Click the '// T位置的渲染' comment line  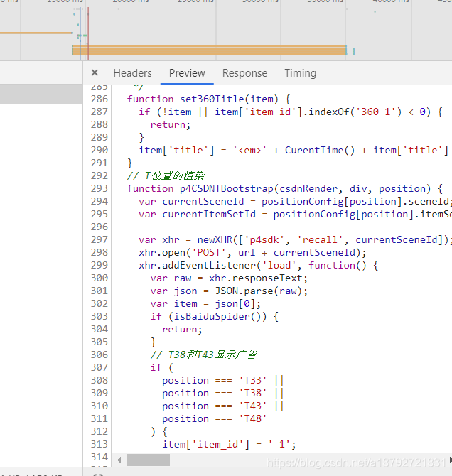(166, 175)
